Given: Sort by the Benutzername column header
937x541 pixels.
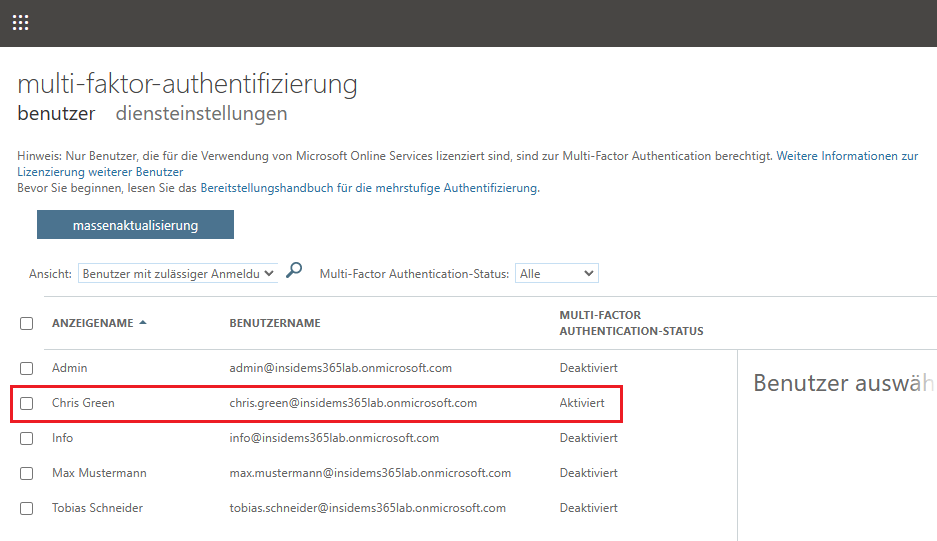Looking at the screenshot, I should [x=275, y=323].
